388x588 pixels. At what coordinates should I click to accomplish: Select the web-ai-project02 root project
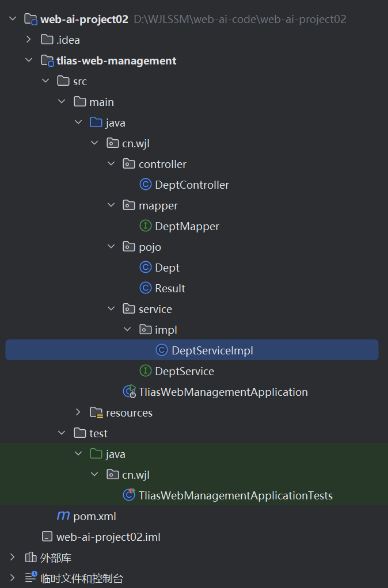84,19
